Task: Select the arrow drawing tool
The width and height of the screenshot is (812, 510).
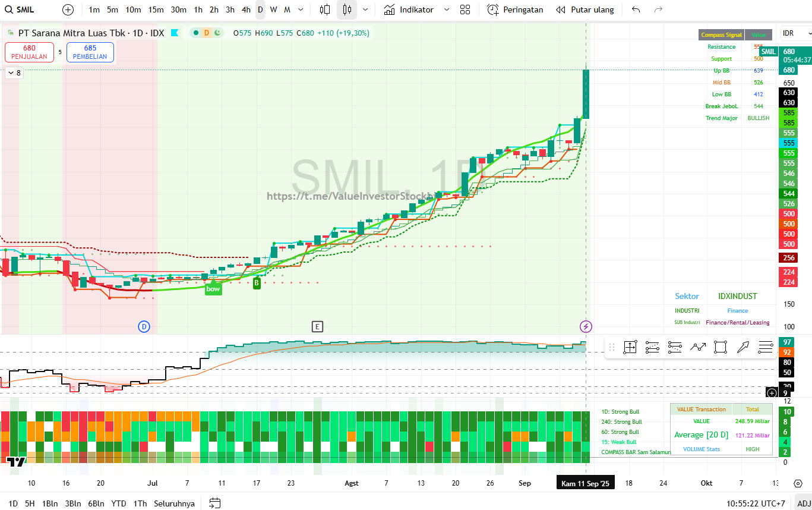Action: click(743, 347)
